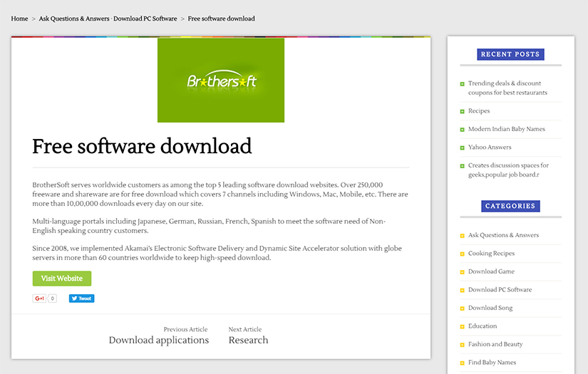Select the Education category
The height and width of the screenshot is (374, 588).
pyautogui.click(x=483, y=326)
